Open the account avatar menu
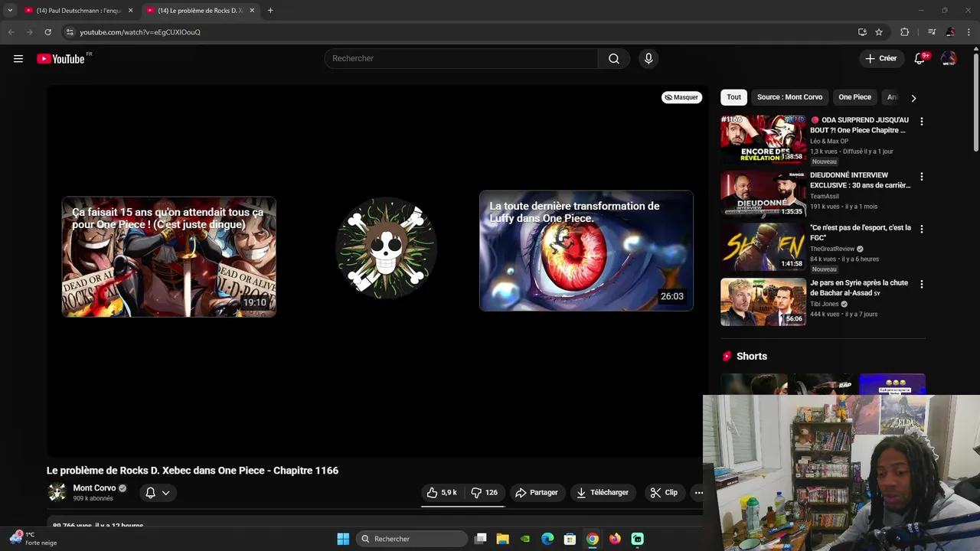Screen dimensions: 980x551 pyautogui.click(x=949, y=59)
